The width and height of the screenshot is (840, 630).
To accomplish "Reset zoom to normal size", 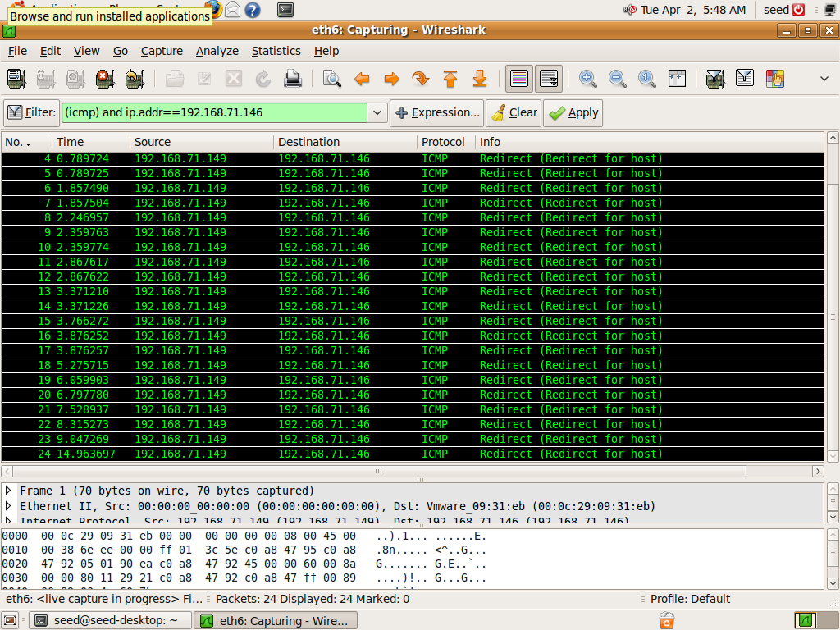I will pos(646,79).
